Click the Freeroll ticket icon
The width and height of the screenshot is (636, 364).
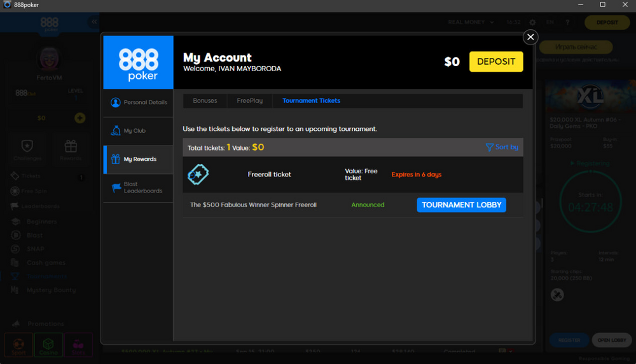coord(198,175)
